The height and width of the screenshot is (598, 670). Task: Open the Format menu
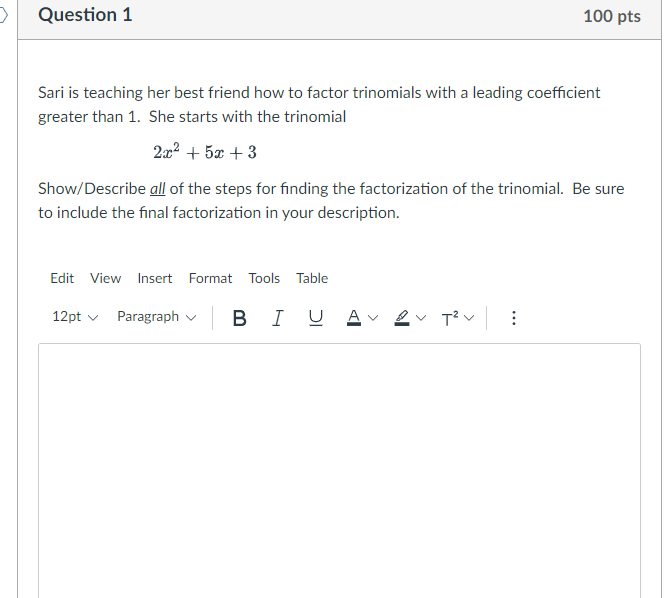[210, 278]
